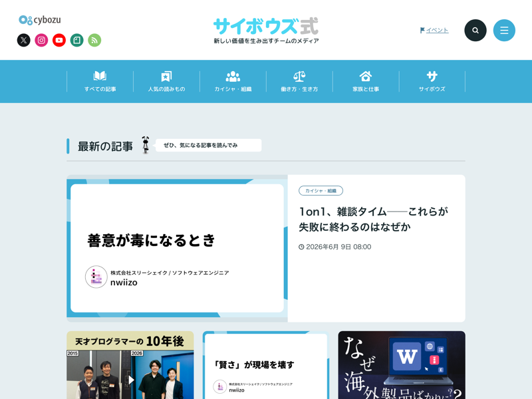
Task: Open the 「賢さ」が現場を壊す article card
Action: [266, 365]
